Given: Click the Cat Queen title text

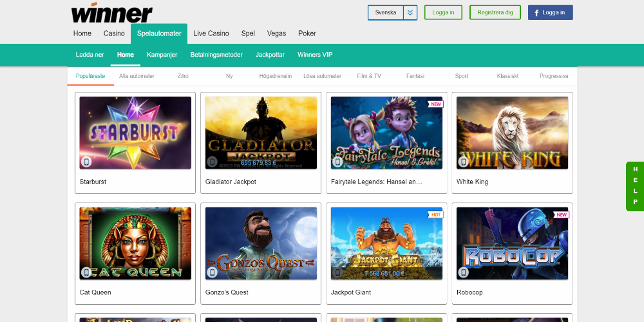Looking at the screenshot, I should point(95,292).
